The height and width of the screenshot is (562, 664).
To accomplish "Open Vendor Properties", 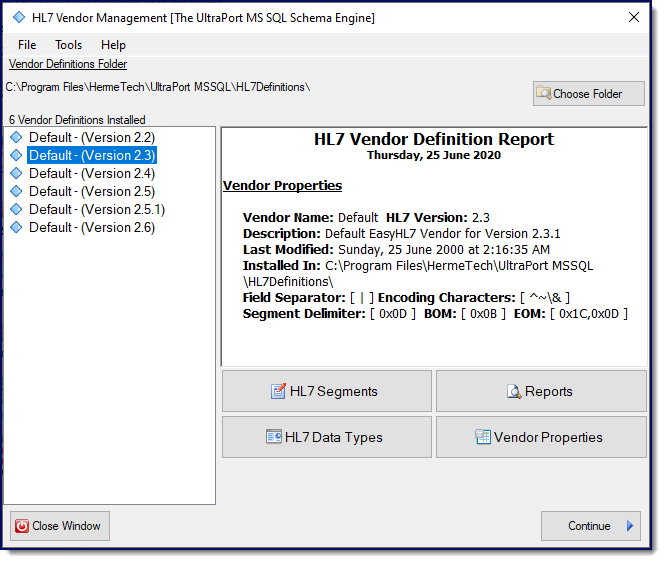I will pyautogui.click(x=541, y=437).
